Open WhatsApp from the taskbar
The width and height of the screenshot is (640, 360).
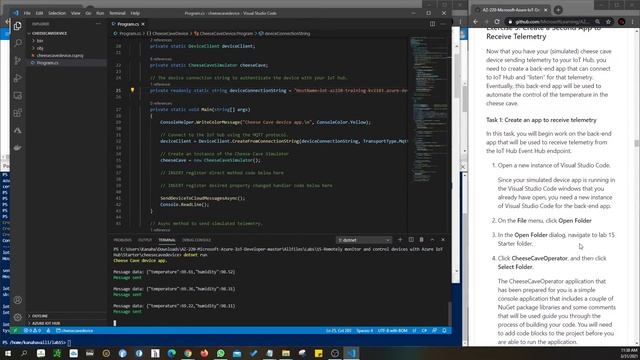(220, 353)
